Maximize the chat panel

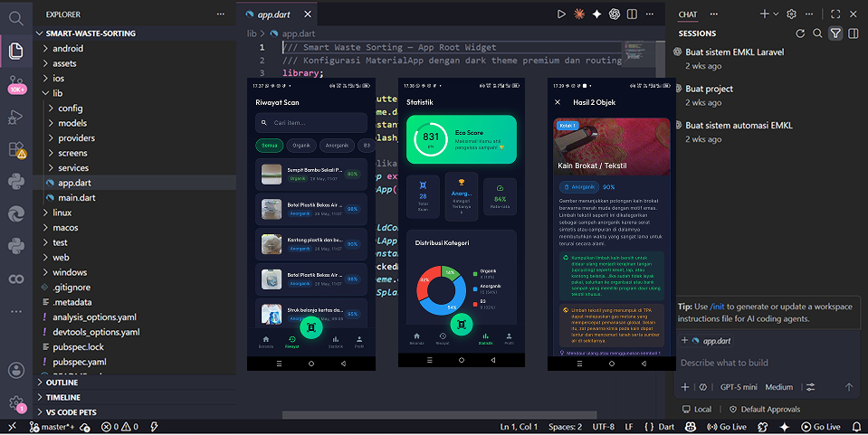click(836, 14)
